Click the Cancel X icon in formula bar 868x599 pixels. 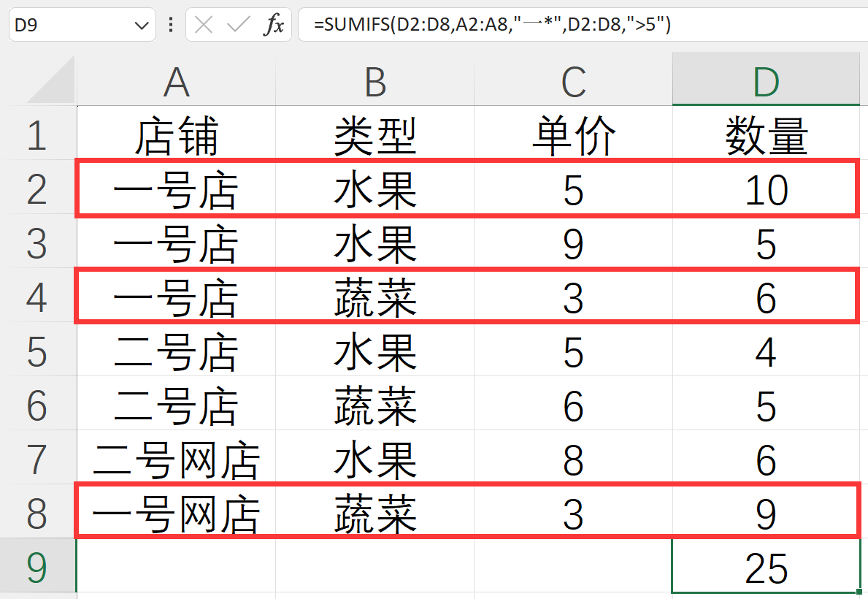(x=204, y=26)
